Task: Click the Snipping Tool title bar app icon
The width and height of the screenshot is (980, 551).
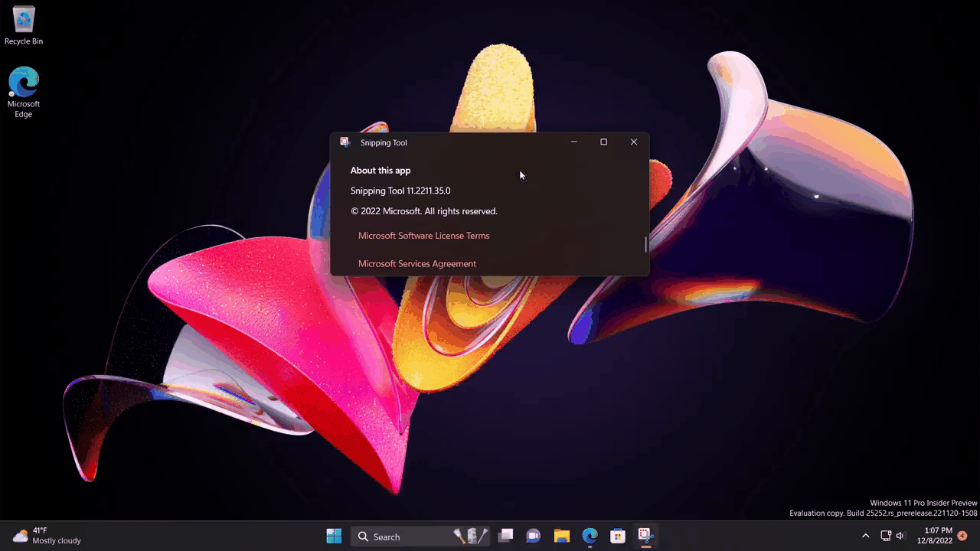Action: coord(345,142)
